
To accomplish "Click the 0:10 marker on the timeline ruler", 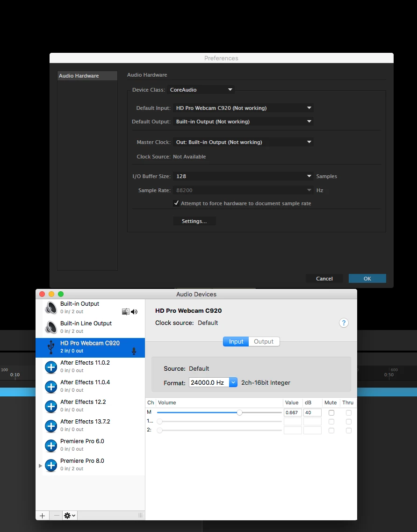I will [x=15, y=375].
